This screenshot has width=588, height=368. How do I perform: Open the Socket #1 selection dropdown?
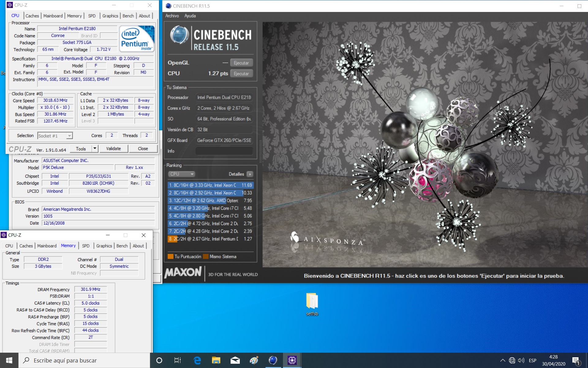(55, 136)
